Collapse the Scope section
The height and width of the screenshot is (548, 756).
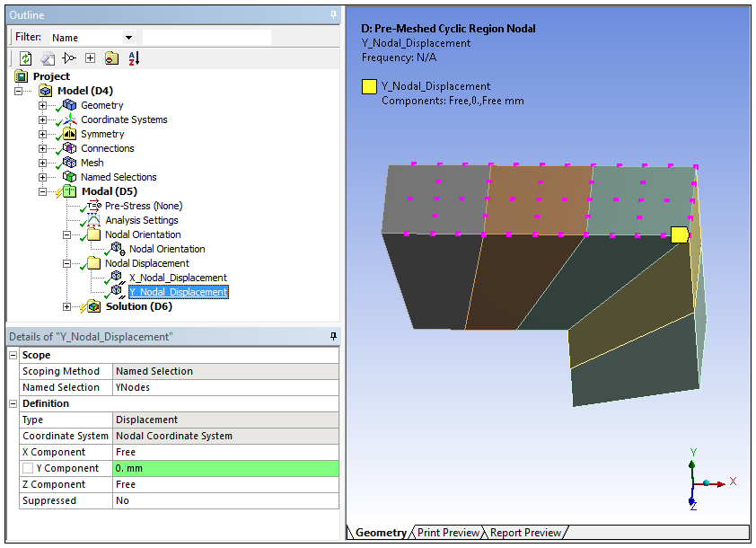[13, 356]
